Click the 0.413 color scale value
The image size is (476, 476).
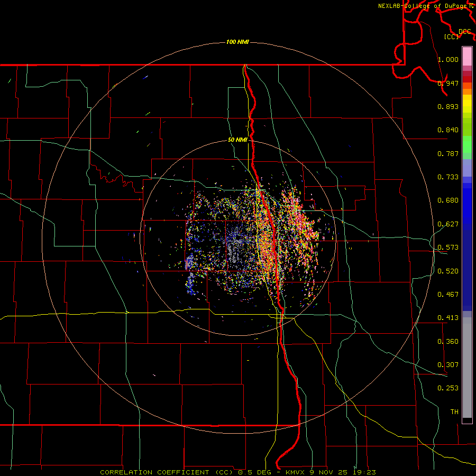tap(448, 318)
